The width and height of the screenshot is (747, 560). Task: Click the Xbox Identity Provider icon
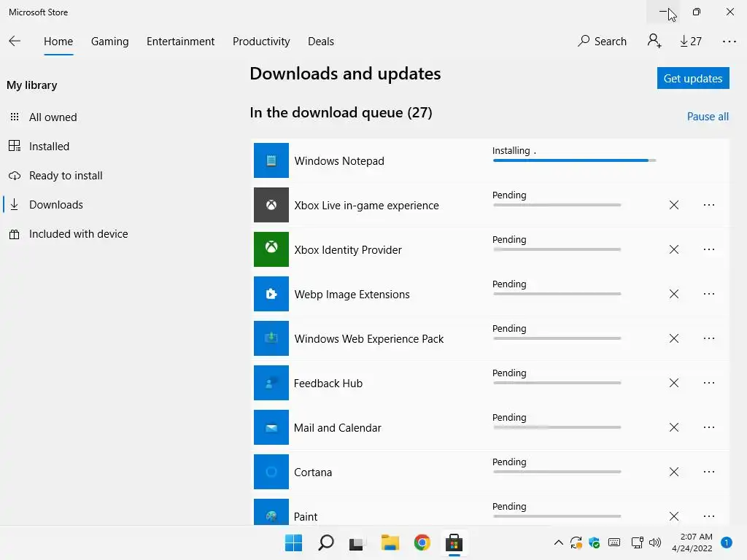pyautogui.click(x=271, y=249)
